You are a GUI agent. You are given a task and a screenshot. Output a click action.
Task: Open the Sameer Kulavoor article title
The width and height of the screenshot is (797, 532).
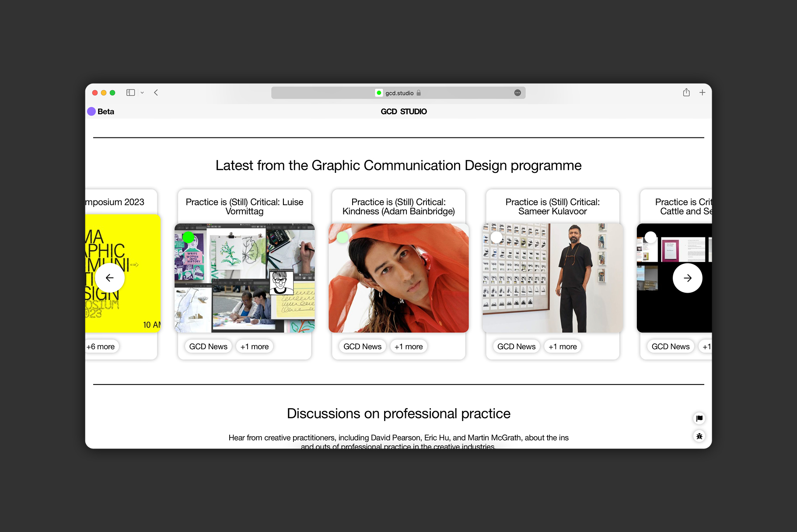[x=552, y=206]
